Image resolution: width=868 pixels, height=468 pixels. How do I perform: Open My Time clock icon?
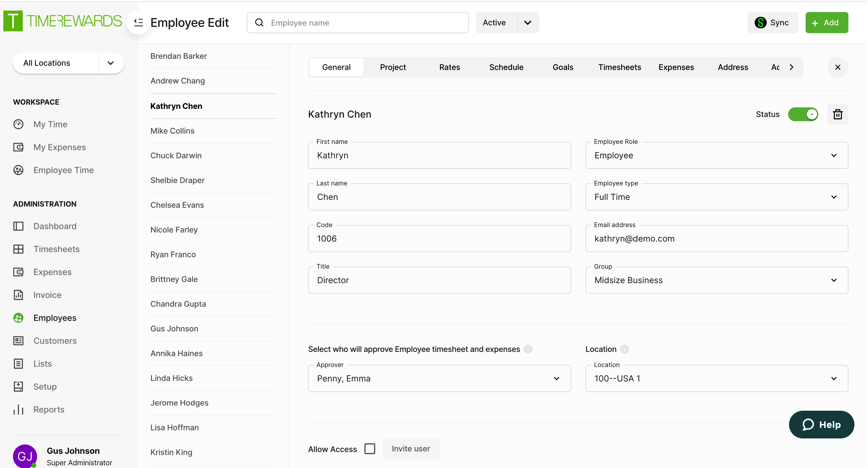18,125
